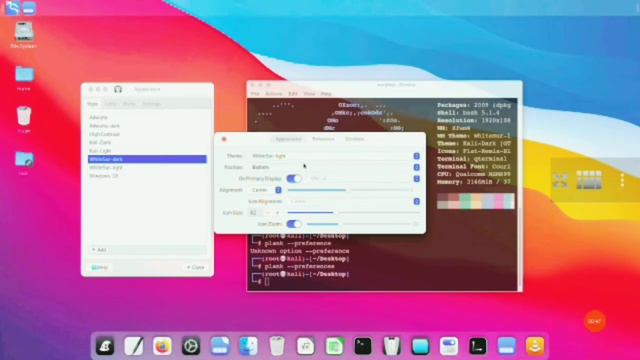The width and height of the screenshot is (640, 360).
Task: Open the Finder-style face icon in the dock
Action: [x=249, y=347]
